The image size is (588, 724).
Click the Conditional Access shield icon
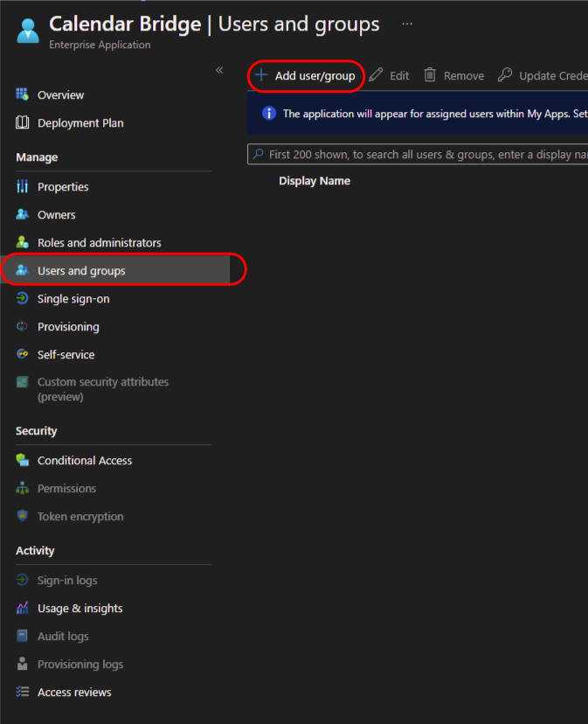[x=22, y=460]
